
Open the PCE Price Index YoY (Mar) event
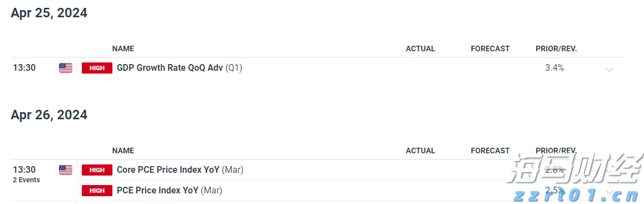click(169, 190)
